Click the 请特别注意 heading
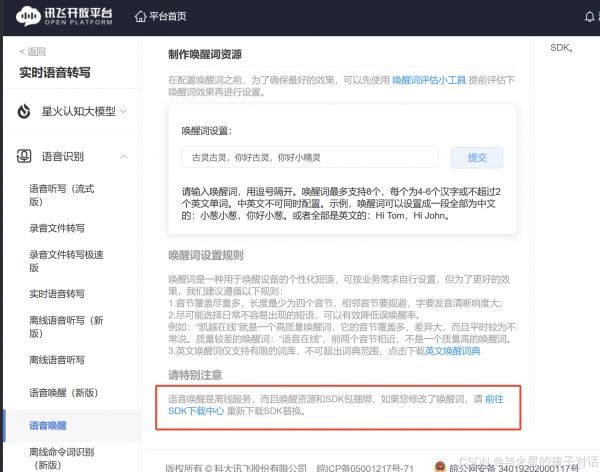The image size is (600, 472). click(x=195, y=375)
